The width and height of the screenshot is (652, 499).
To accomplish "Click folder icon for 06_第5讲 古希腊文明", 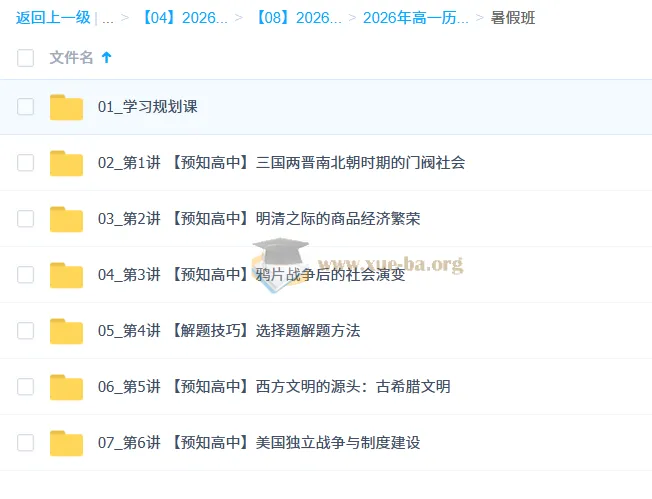I will 66,387.
